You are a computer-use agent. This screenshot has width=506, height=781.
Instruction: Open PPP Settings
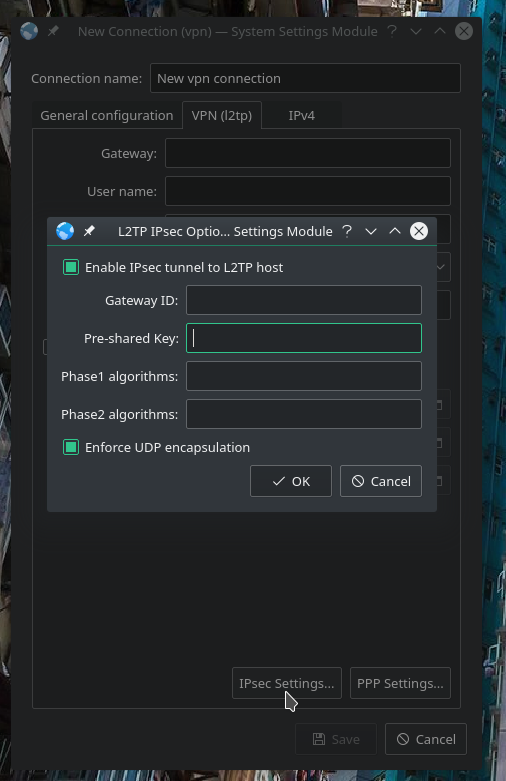pyautogui.click(x=400, y=683)
